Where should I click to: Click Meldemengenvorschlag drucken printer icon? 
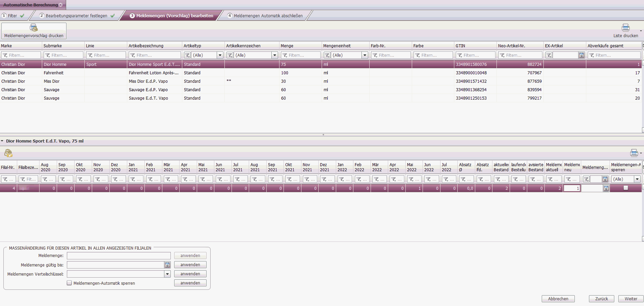click(34, 28)
